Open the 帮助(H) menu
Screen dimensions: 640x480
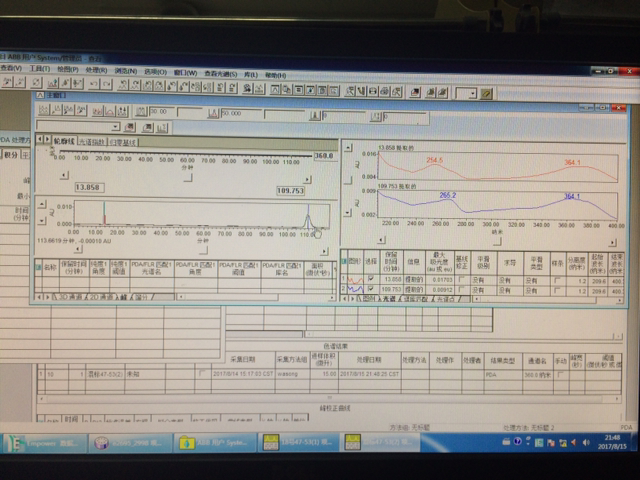[276, 75]
